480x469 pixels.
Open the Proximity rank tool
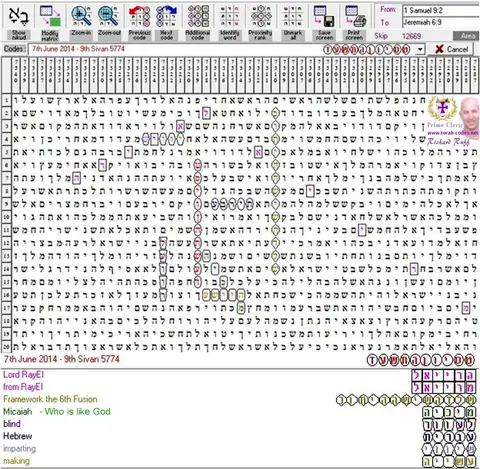pyautogui.click(x=261, y=16)
